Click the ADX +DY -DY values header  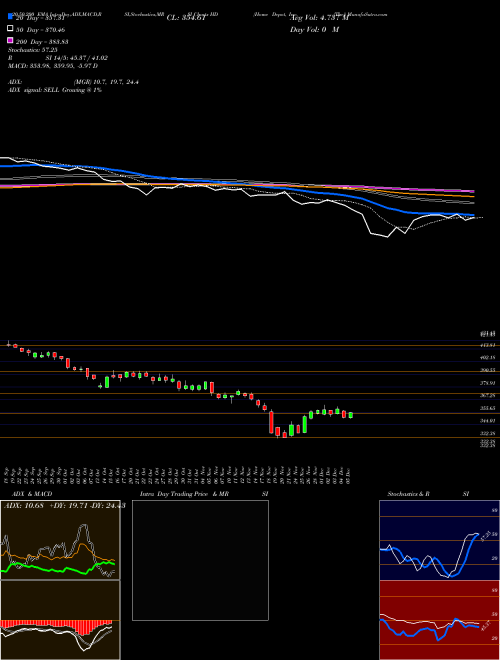[64, 506]
